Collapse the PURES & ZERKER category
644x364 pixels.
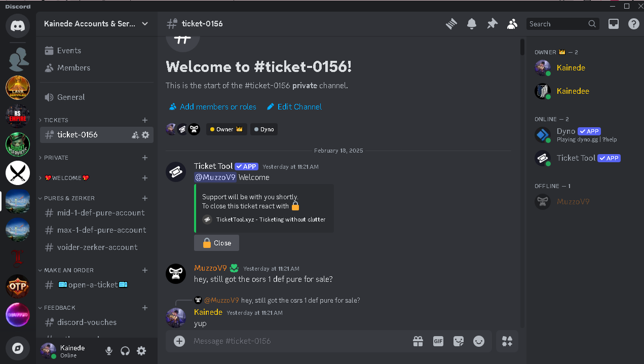69,198
